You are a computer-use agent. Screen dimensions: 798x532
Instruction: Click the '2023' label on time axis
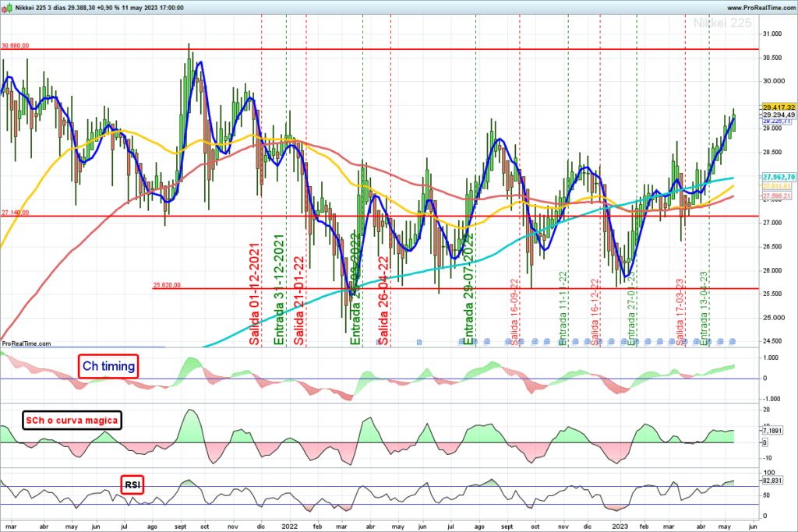pos(620,527)
